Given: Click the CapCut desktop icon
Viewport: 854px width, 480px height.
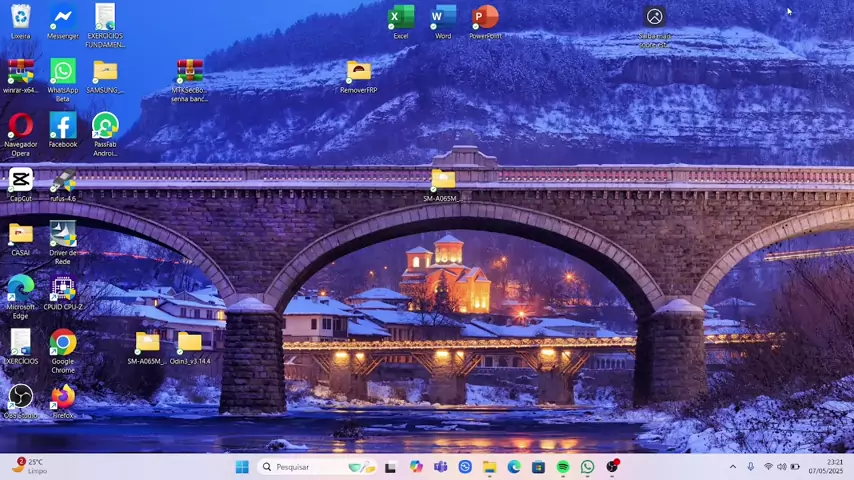Looking at the screenshot, I should [20, 181].
